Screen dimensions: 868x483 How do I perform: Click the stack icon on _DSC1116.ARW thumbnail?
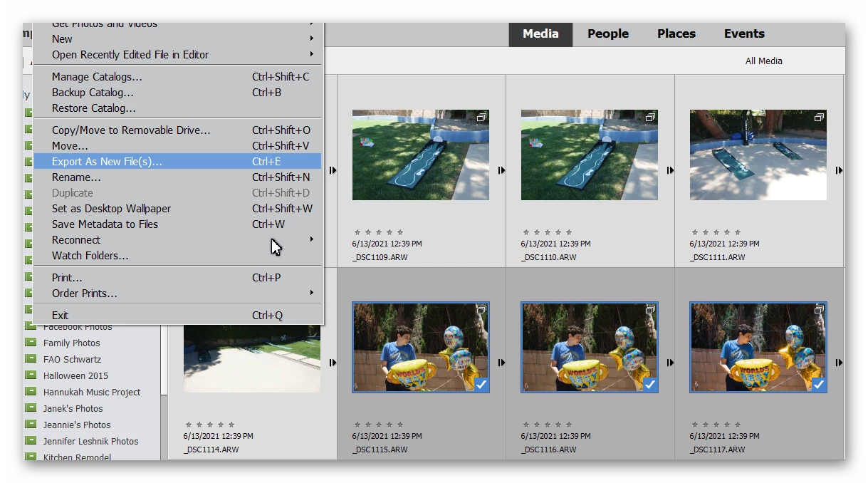(651, 309)
